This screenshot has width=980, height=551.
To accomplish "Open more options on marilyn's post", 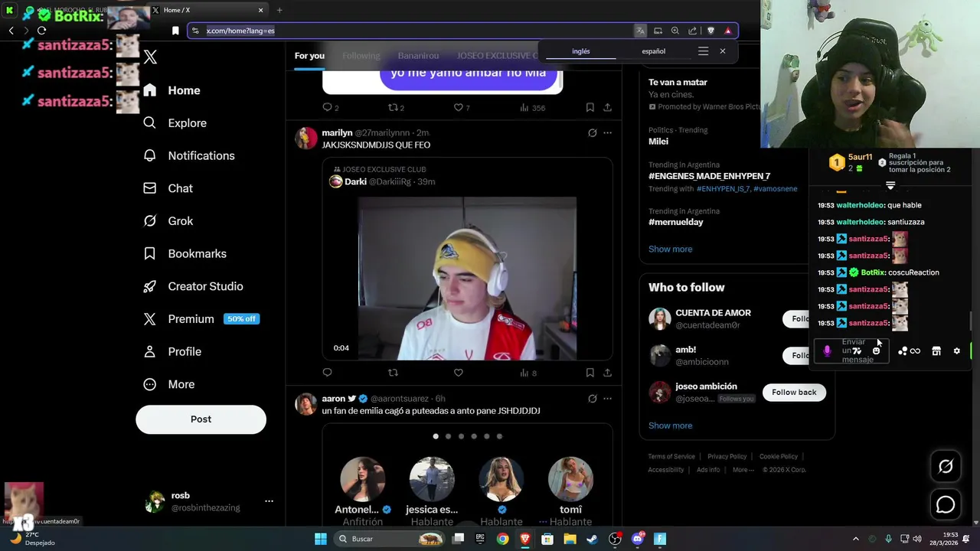I will pos(607,132).
